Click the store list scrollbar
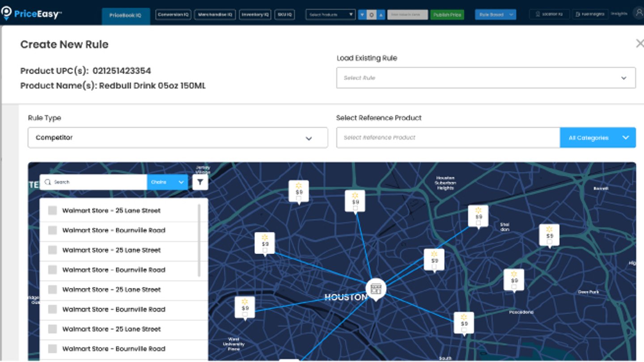Screen dimensions: 644x362 click(x=199, y=241)
